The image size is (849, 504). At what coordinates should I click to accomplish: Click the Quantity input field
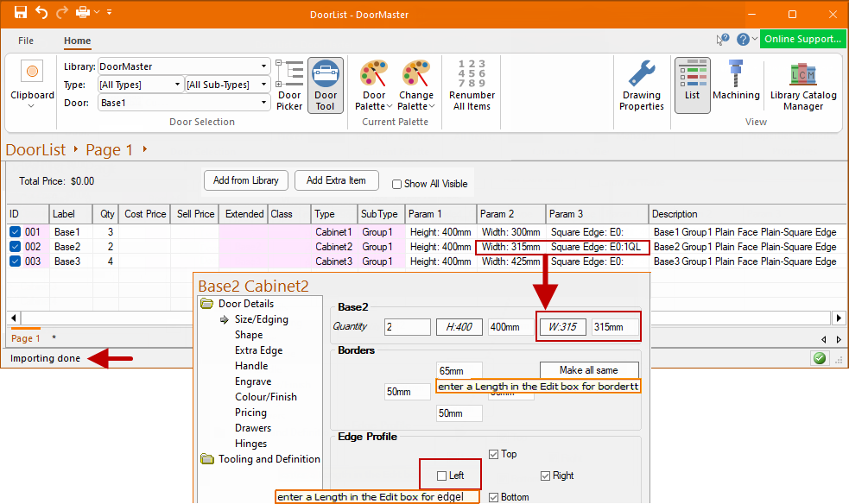[407, 327]
